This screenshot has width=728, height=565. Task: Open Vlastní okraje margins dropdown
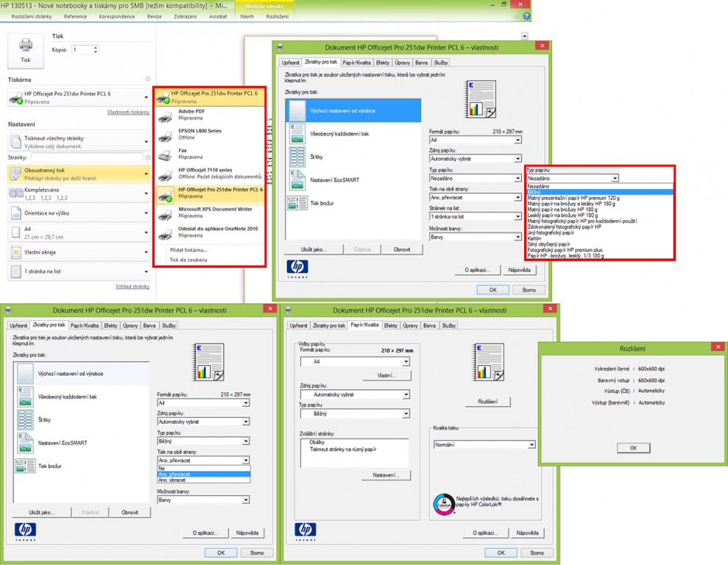(79, 252)
